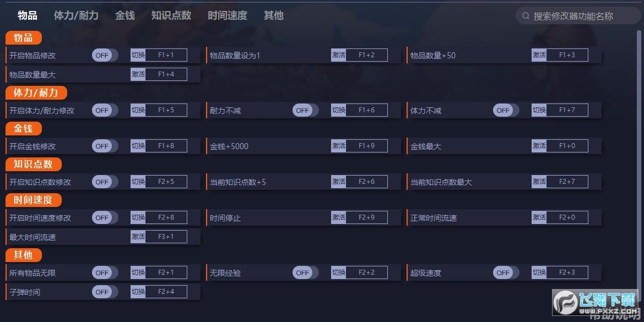The height and width of the screenshot is (322, 644).
Task: Click the search magnifier icon
Action: [x=526, y=16]
